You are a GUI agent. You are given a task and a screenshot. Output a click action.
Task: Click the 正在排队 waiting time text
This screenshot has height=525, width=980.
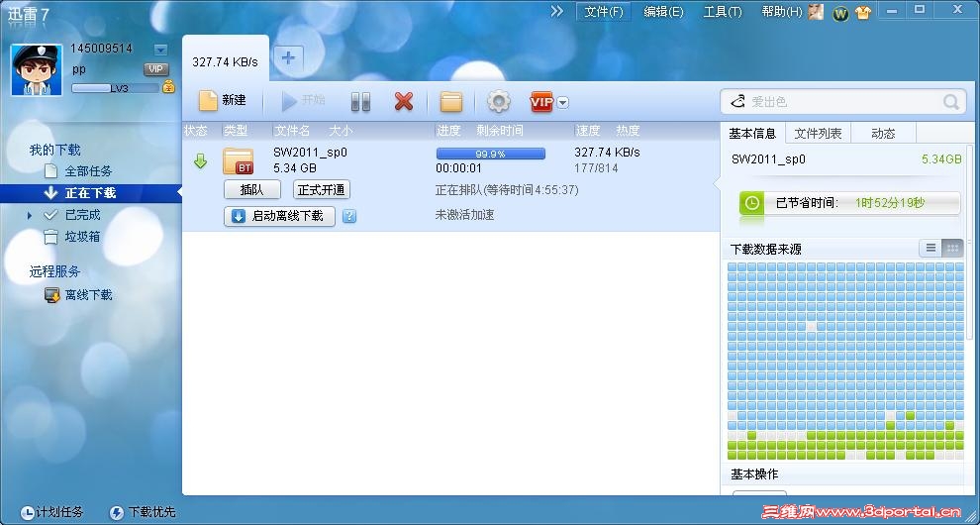[x=507, y=189]
